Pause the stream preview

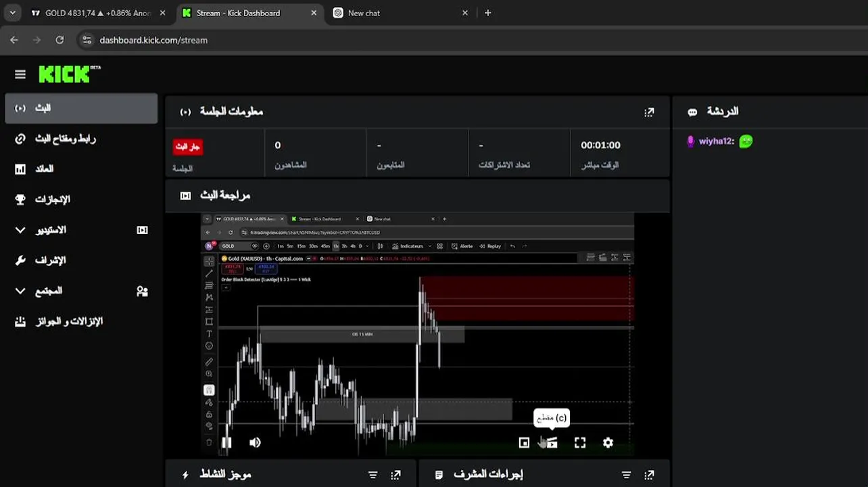(226, 442)
